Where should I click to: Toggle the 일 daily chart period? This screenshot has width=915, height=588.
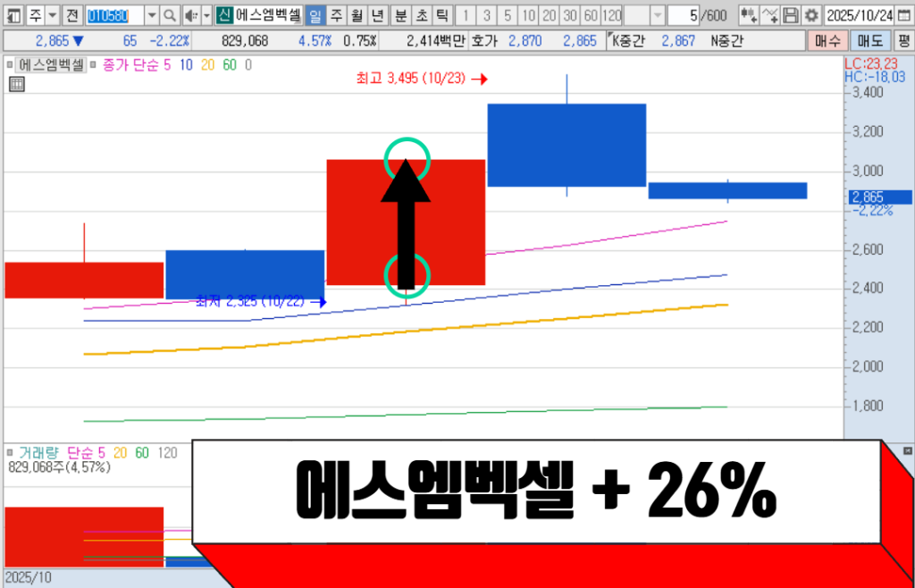pyautogui.click(x=315, y=15)
